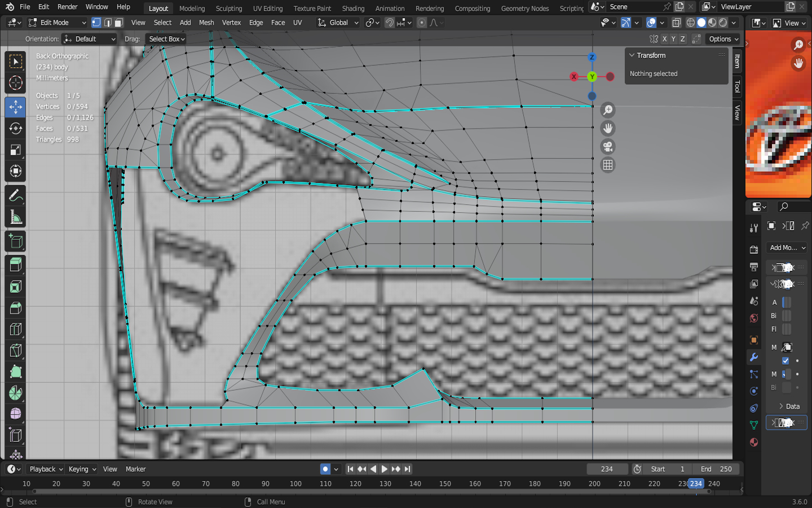Select the Scale tool
This screenshot has height=508, width=812.
tap(16, 150)
